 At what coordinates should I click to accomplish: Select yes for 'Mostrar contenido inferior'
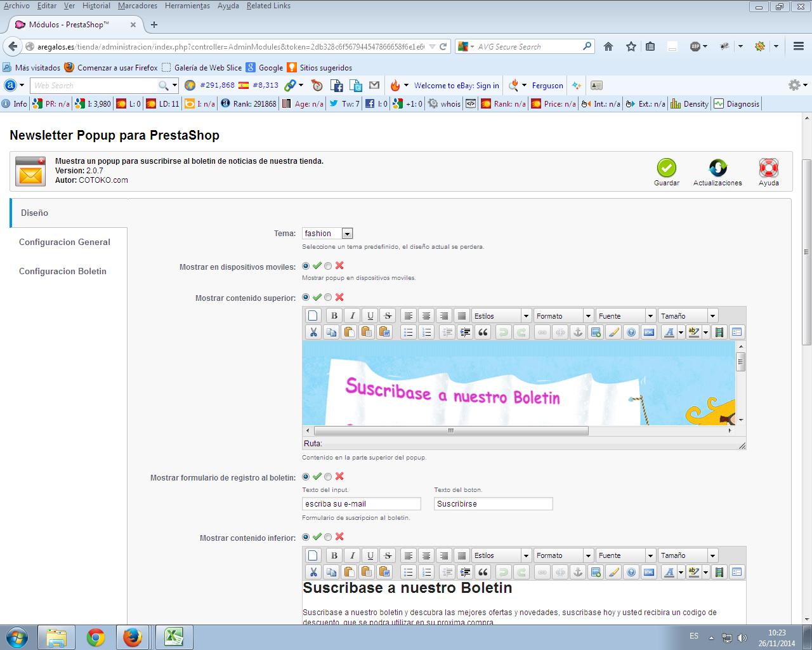(306, 537)
